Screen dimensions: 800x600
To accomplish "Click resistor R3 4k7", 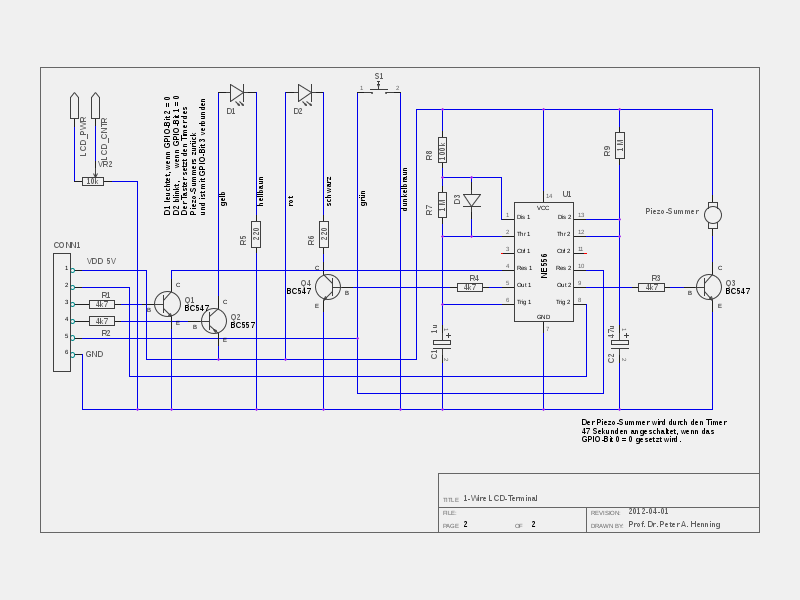I will (x=651, y=287).
